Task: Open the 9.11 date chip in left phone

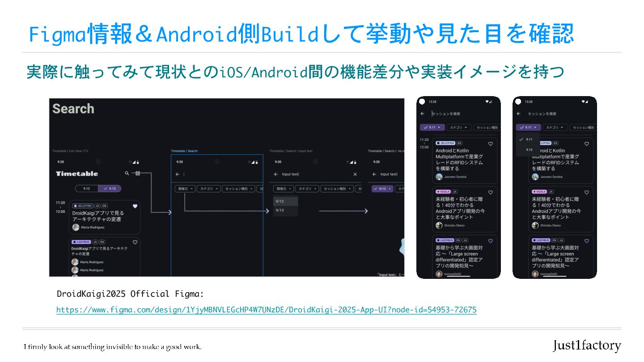Action: coord(432,127)
